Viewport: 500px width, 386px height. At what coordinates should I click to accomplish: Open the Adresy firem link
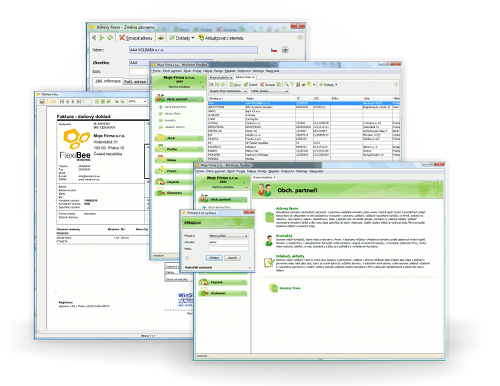pyautogui.click(x=287, y=208)
